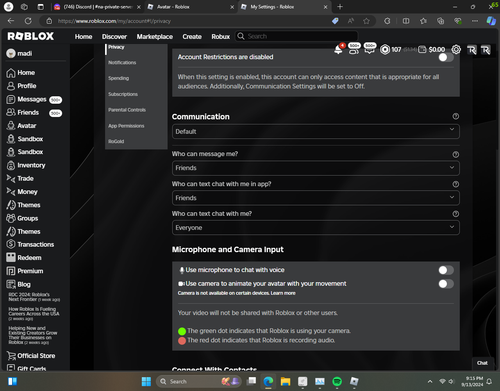
Task: Click Marketplace in the top navigation
Action: (155, 37)
